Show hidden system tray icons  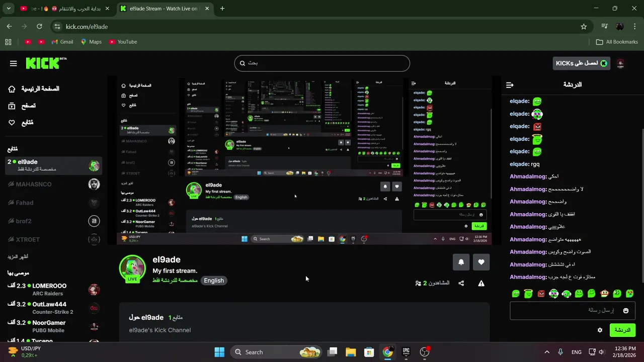[547, 352]
